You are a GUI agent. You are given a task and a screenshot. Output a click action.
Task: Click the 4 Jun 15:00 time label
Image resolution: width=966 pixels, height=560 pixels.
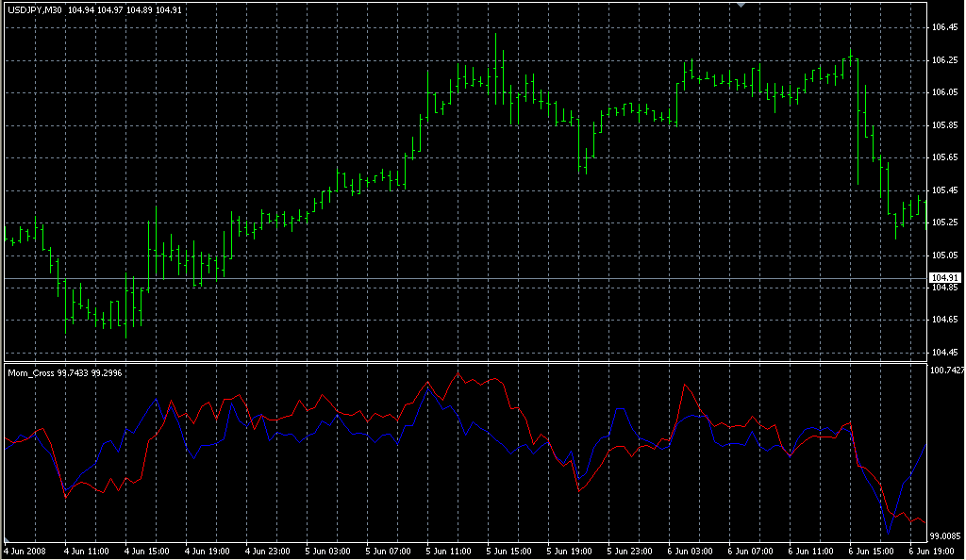tap(147, 551)
